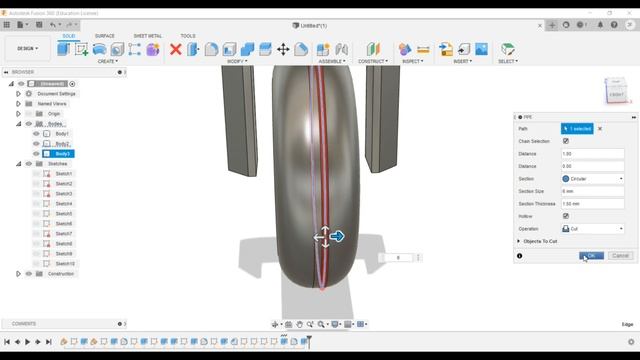Hide Body1 with its eye icon
Screen dimensions: 640x360
point(36,133)
